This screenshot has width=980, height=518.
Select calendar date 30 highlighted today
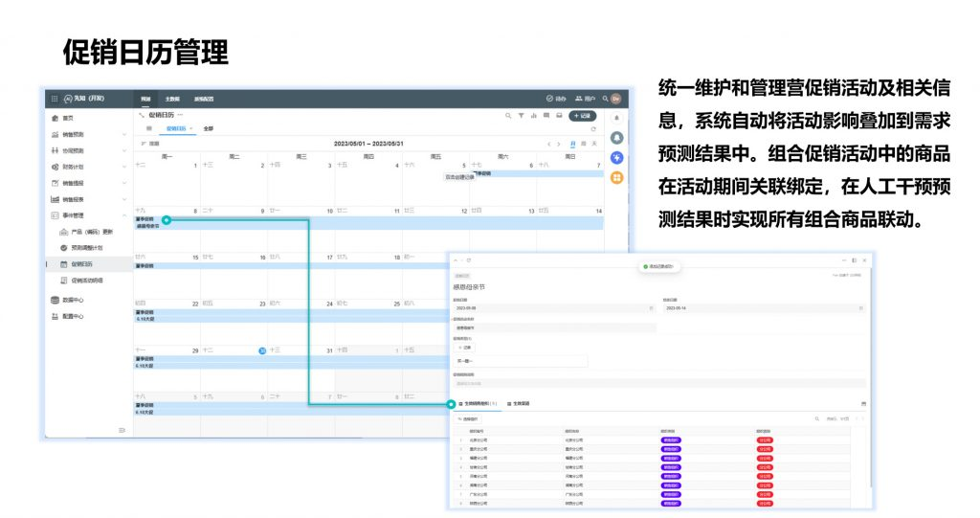coord(262,351)
